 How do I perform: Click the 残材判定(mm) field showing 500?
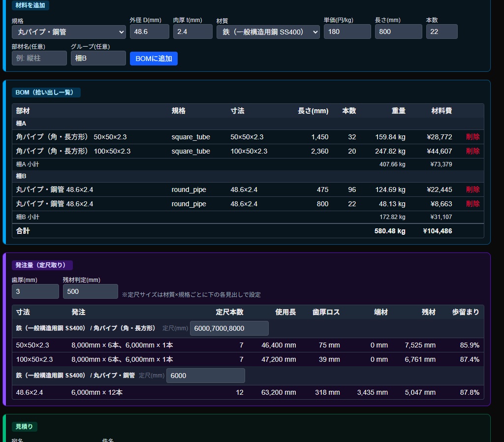91,291
